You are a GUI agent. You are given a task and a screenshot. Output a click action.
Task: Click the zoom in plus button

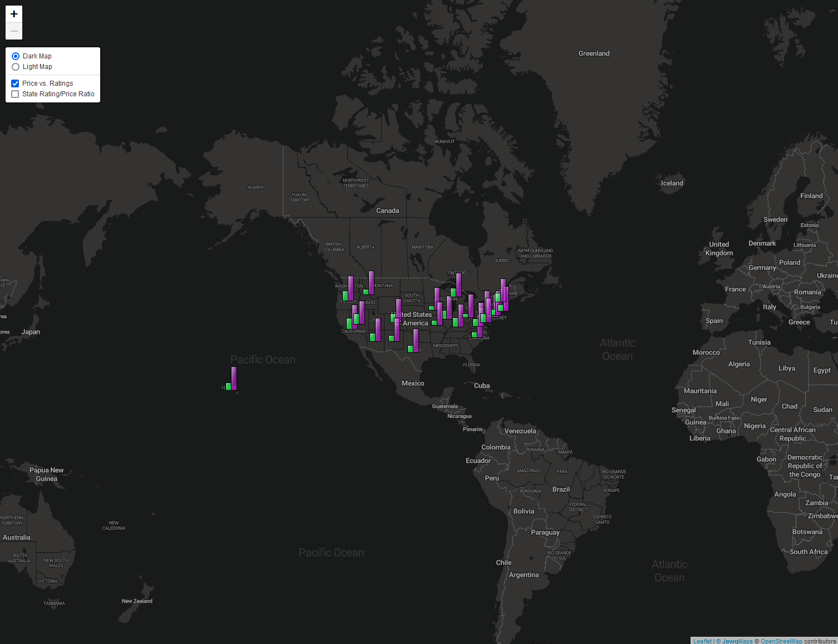click(x=14, y=14)
